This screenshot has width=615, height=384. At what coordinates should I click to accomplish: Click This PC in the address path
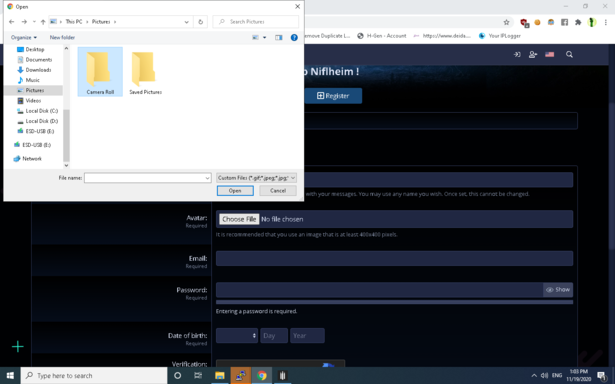(74, 22)
